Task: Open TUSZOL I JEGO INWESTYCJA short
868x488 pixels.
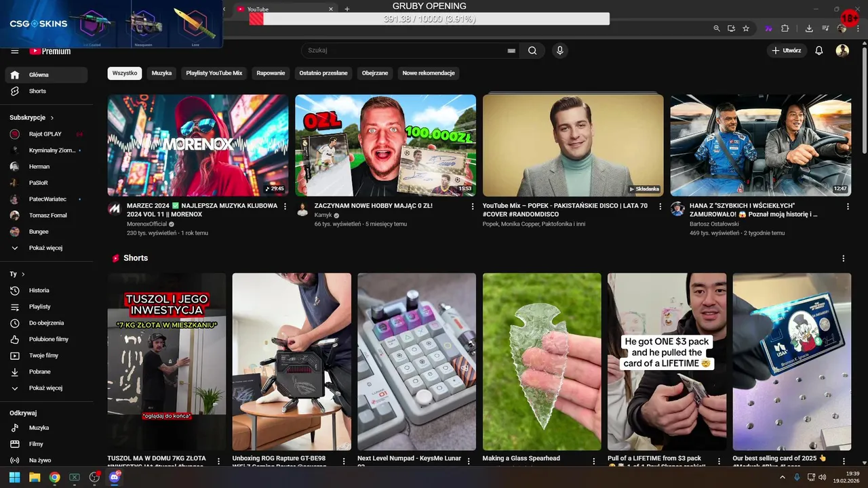Action: (x=167, y=362)
